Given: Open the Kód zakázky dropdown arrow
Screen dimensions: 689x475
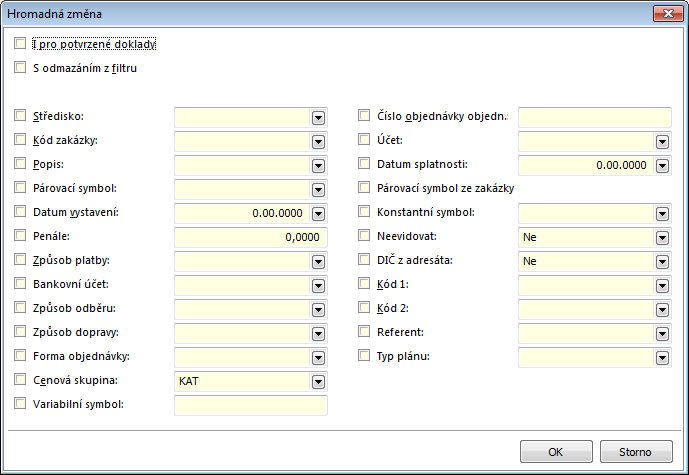Looking at the screenshot, I should click(318, 141).
